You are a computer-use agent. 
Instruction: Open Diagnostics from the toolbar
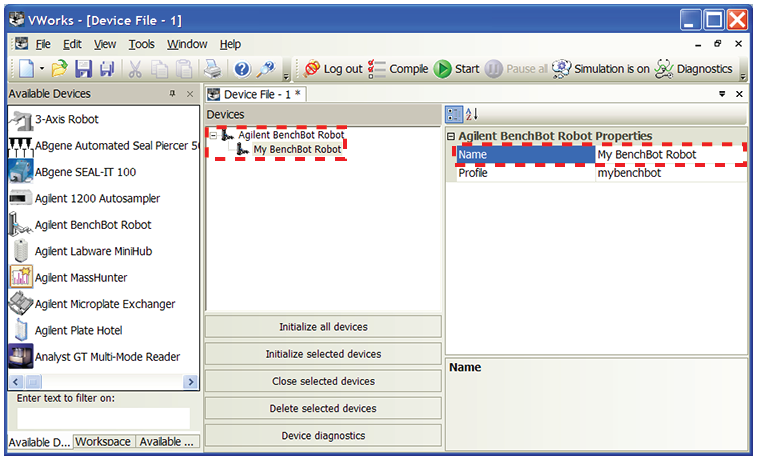point(693,69)
